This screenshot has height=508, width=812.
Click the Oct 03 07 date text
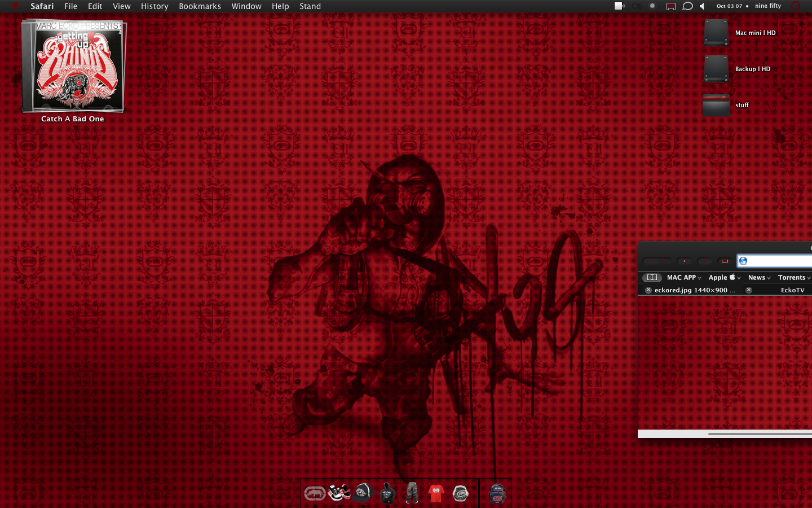pos(729,6)
